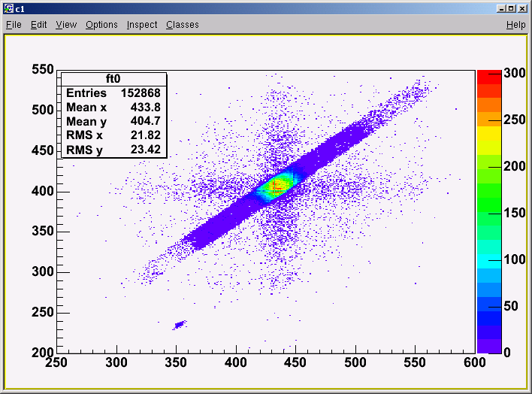Click the palette axis label 100
The height and width of the screenshot is (394, 532).
click(515, 259)
